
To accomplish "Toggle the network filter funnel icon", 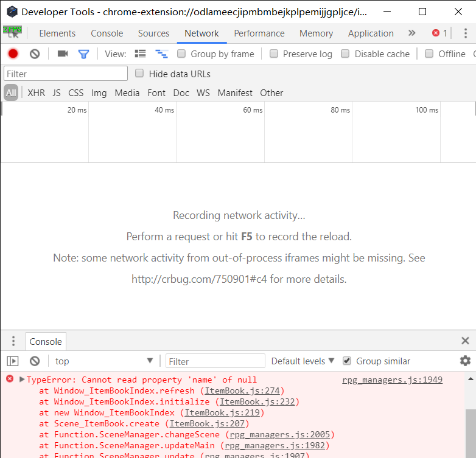I will pyautogui.click(x=83, y=54).
